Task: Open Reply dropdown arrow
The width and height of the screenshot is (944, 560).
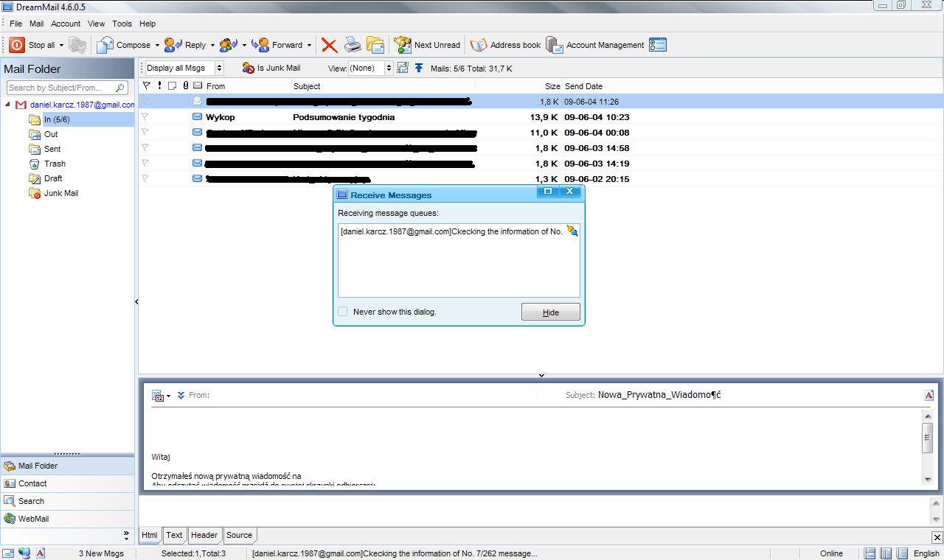Action: pyautogui.click(x=212, y=45)
